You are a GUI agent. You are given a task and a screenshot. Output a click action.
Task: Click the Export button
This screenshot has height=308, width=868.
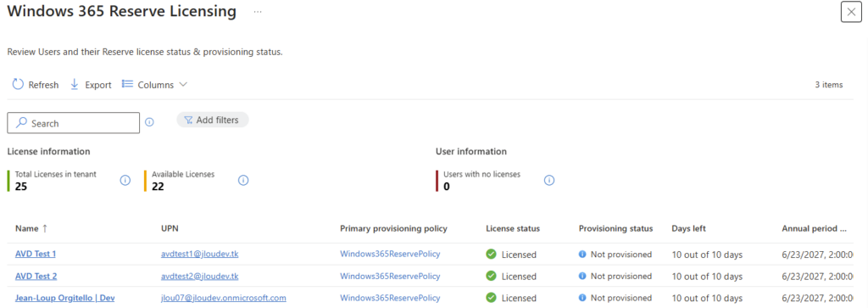click(91, 85)
